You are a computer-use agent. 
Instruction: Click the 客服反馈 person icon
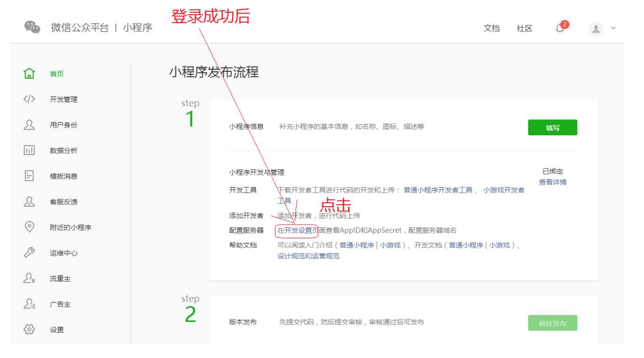[x=29, y=202]
